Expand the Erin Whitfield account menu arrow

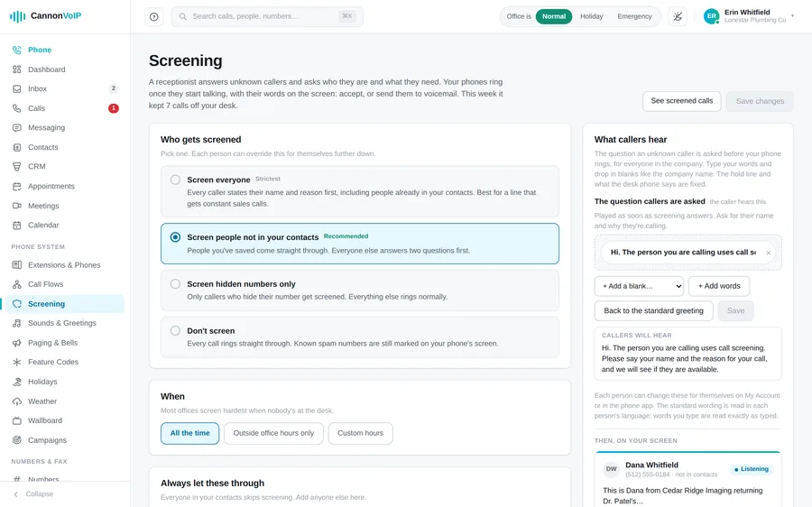(792, 16)
